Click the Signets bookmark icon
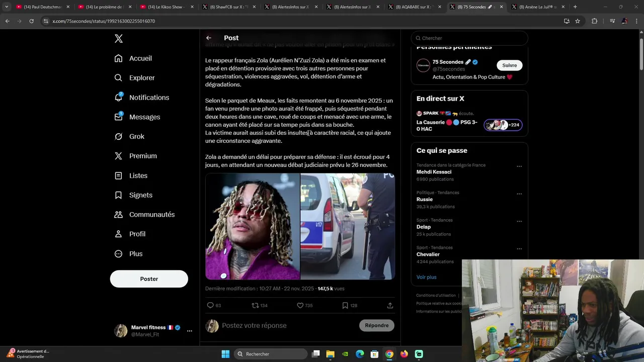This screenshot has height=362, width=644. click(118, 195)
